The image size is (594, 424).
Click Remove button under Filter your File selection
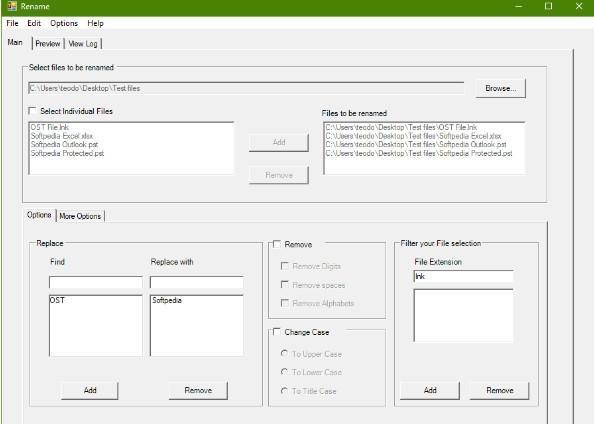click(500, 390)
